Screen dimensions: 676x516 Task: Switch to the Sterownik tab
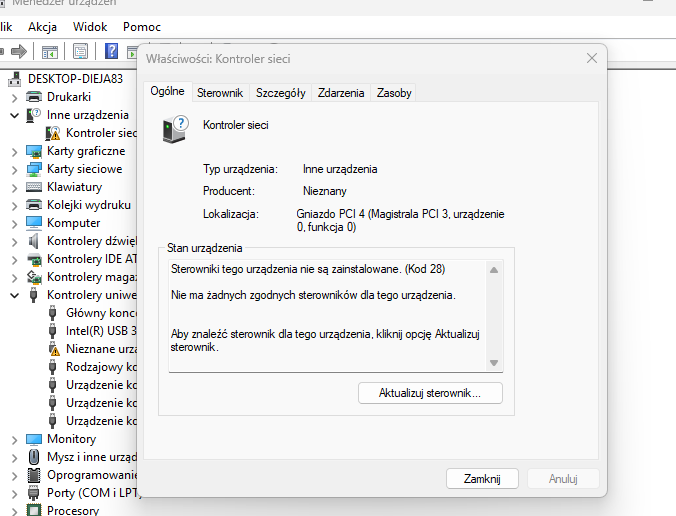(x=220, y=93)
